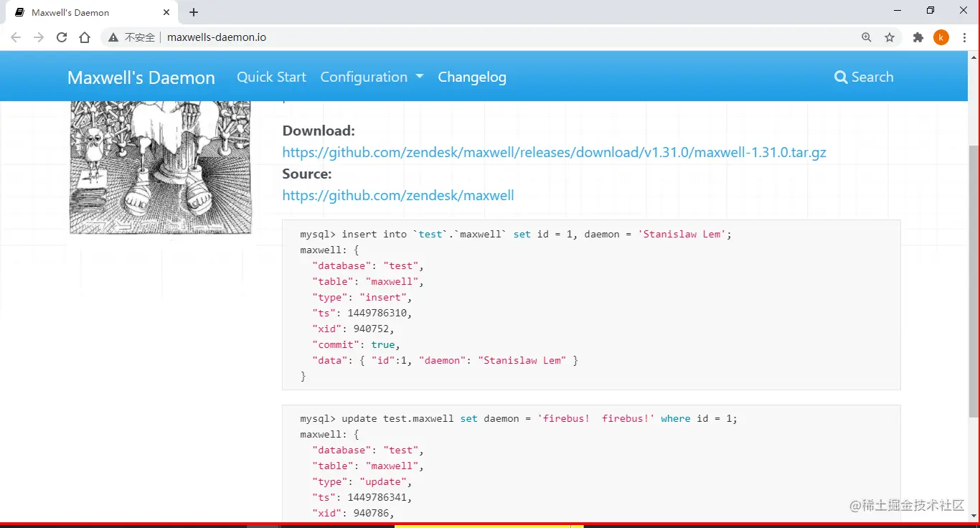Click the update test.maxwell statement line
This screenshot has height=528, width=980.
point(519,418)
